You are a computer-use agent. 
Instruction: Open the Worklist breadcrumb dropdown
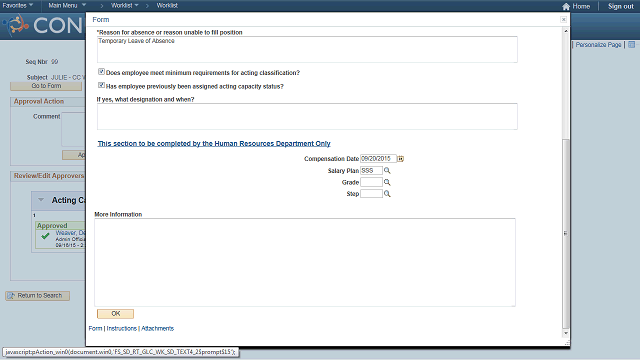point(124,5)
